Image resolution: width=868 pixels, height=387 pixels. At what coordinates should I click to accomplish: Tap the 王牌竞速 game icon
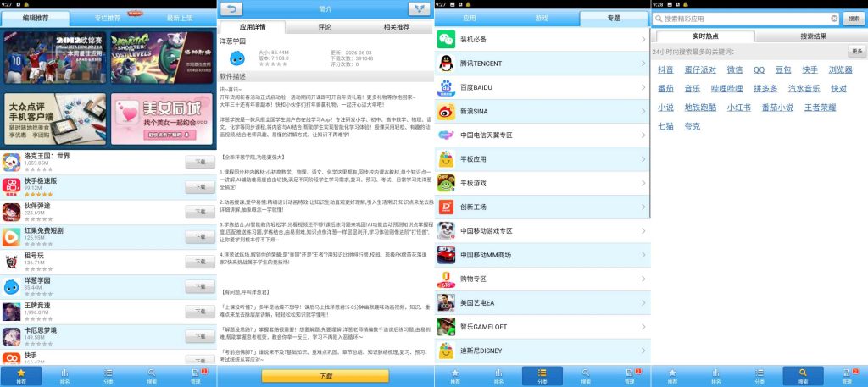[12, 312]
